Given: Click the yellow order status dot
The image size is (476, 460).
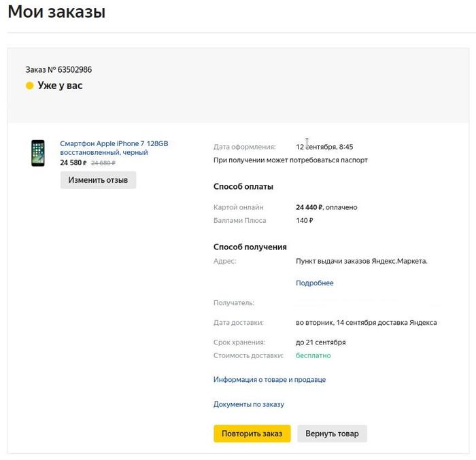Looking at the screenshot, I should tap(29, 86).
